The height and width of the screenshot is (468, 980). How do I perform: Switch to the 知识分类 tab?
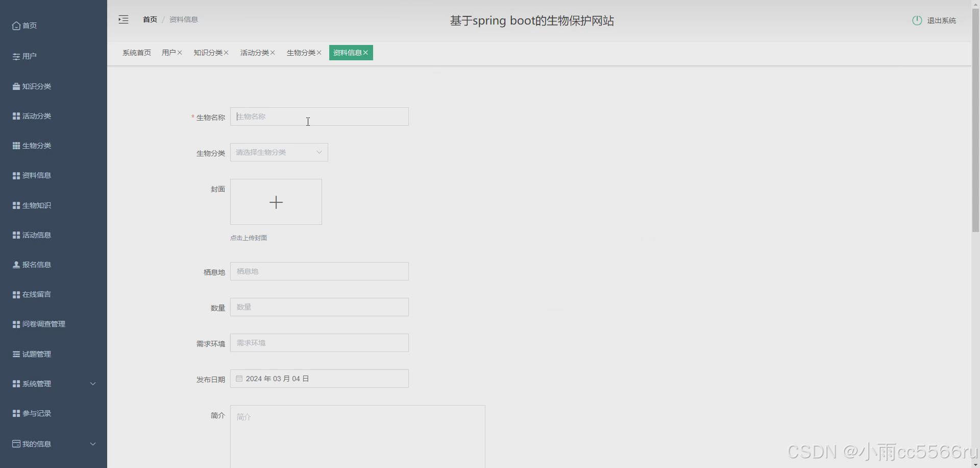coord(208,53)
